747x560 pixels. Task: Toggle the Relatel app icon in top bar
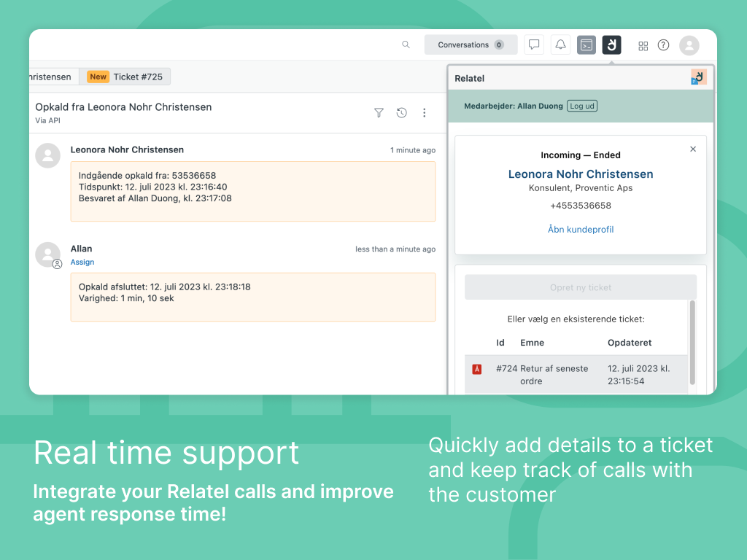pos(611,45)
